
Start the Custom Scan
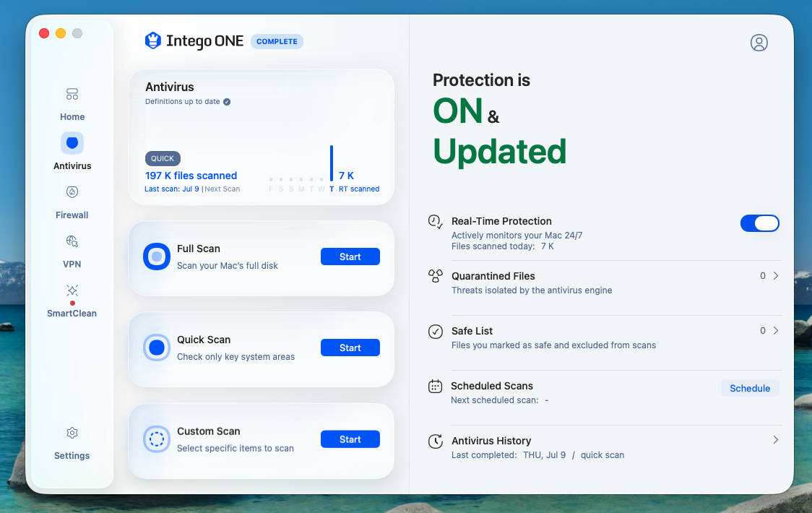click(x=350, y=439)
